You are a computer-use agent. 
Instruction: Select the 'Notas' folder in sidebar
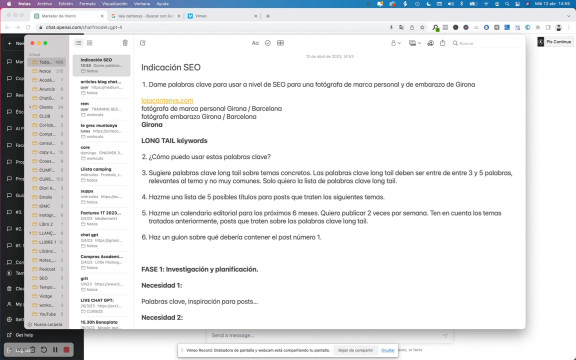tap(47, 71)
